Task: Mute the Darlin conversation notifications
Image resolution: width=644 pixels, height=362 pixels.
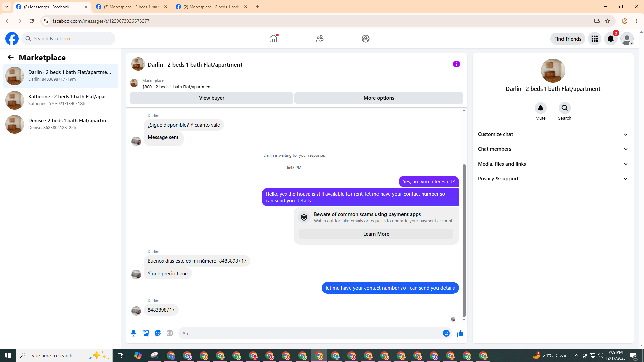Action: pos(540,108)
